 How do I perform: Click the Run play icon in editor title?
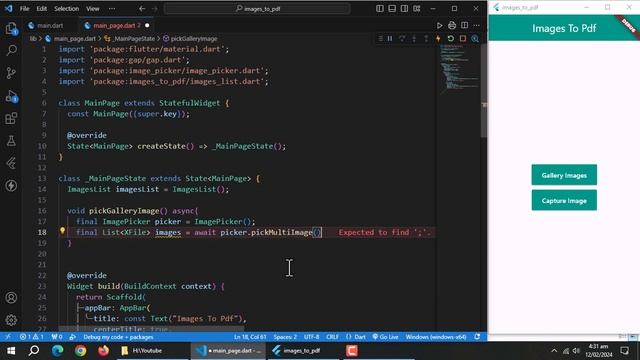[440, 25]
